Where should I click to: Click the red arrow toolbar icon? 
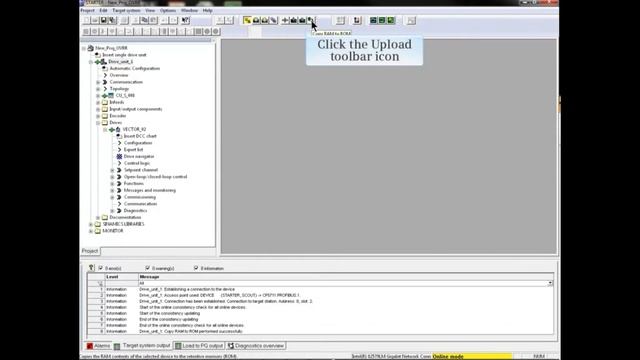pyautogui.click(x=357, y=20)
